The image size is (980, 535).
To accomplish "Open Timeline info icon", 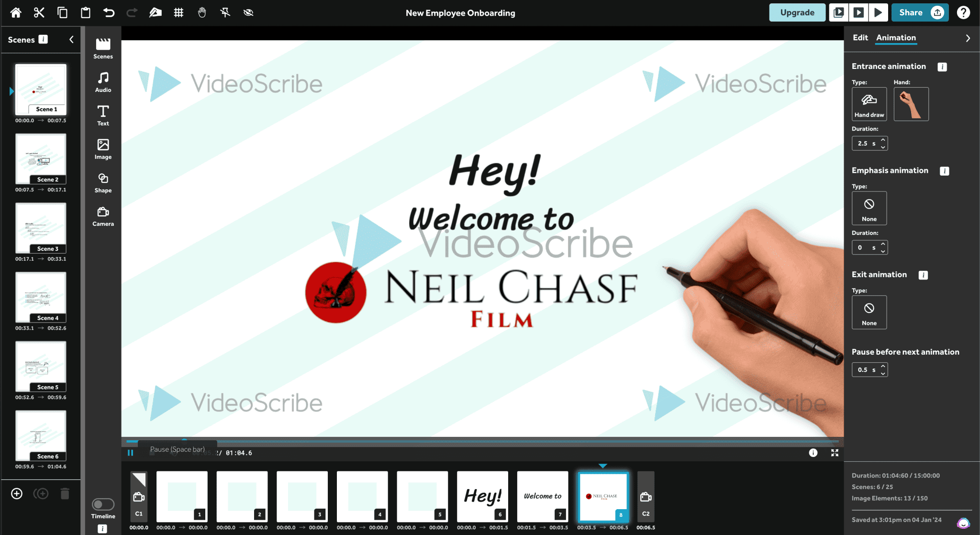I will [102, 529].
